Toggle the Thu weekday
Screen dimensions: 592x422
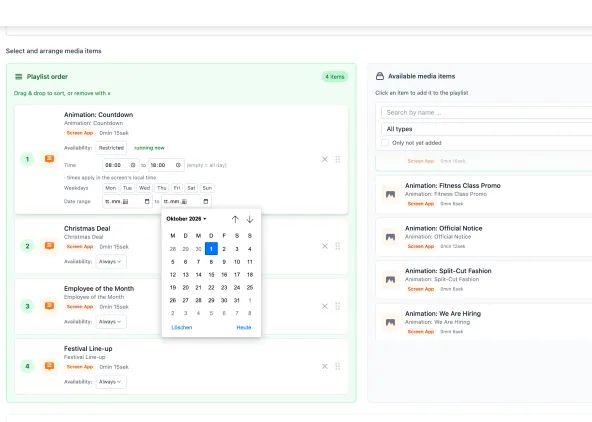(x=162, y=188)
